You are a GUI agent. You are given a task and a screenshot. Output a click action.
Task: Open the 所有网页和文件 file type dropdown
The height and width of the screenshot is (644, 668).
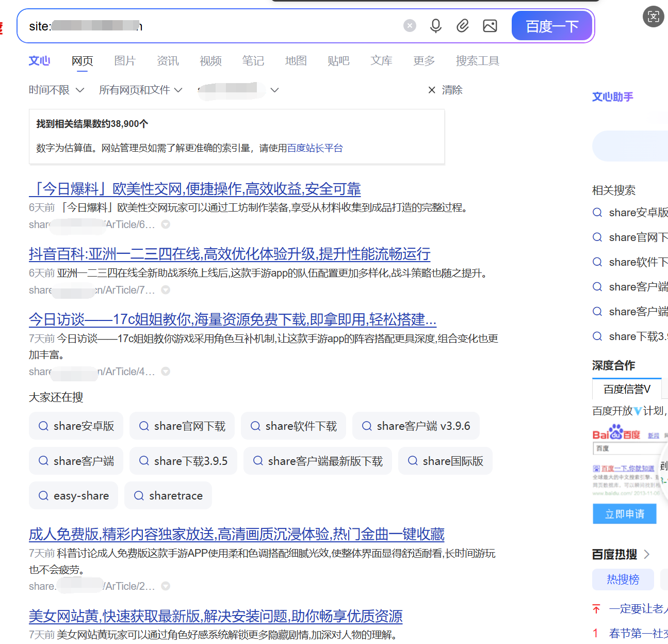click(x=140, y=90)
